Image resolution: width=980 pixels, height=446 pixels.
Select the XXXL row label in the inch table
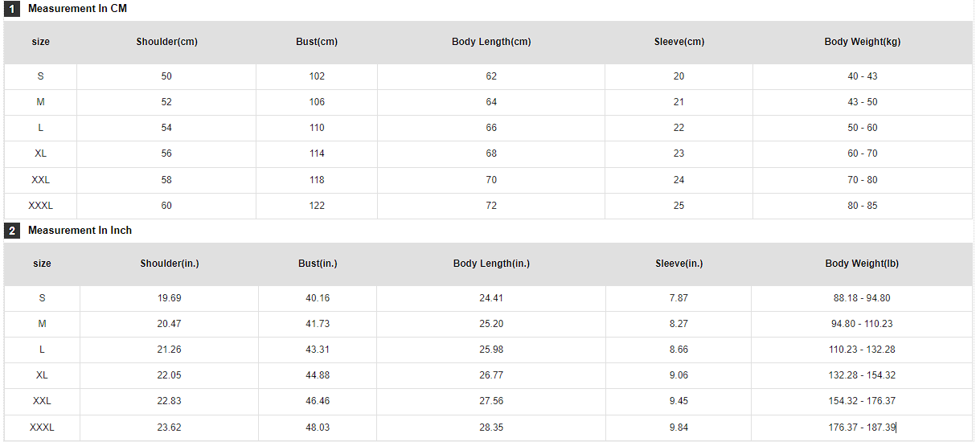[42, 428]
